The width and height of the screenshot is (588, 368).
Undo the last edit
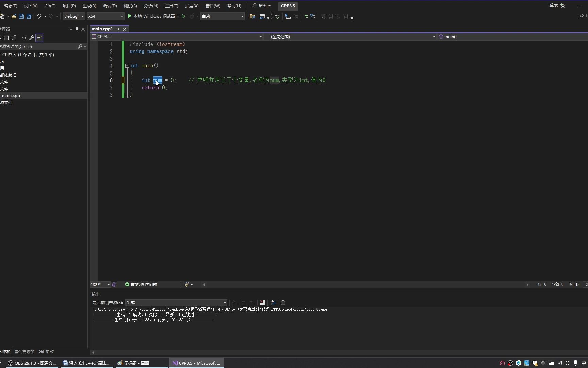tap(39, 16)
